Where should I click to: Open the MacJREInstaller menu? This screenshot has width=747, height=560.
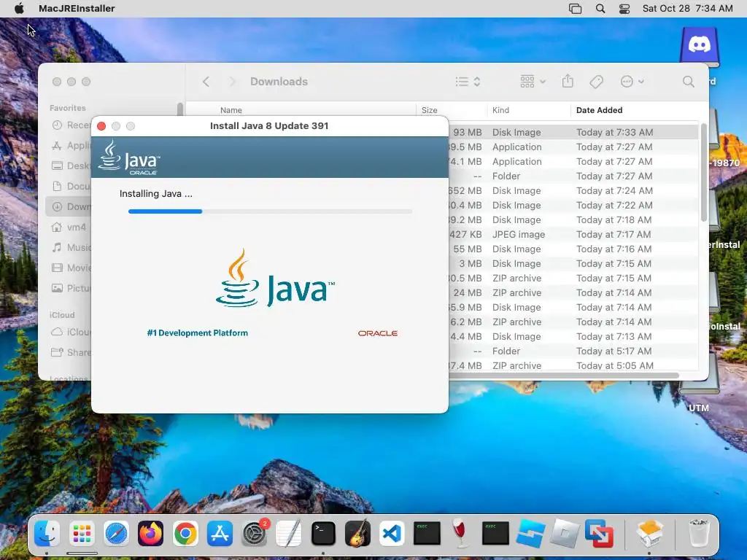[x=77, y=9]
